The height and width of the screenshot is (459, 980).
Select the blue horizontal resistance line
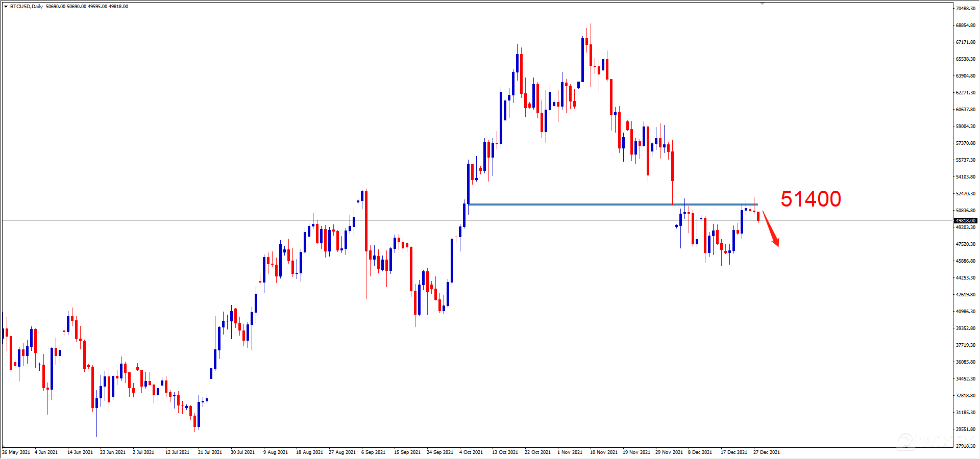[x=612, y=205]
